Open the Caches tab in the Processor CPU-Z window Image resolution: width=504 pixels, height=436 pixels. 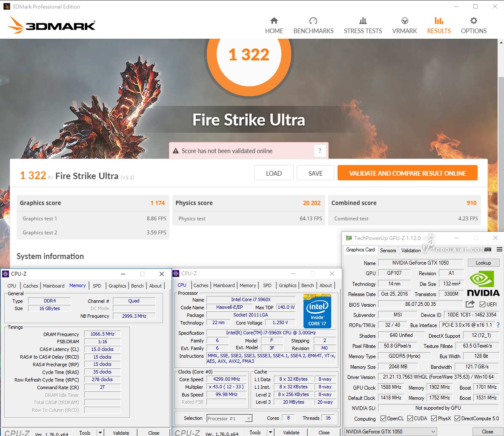[x=201, y=285]
